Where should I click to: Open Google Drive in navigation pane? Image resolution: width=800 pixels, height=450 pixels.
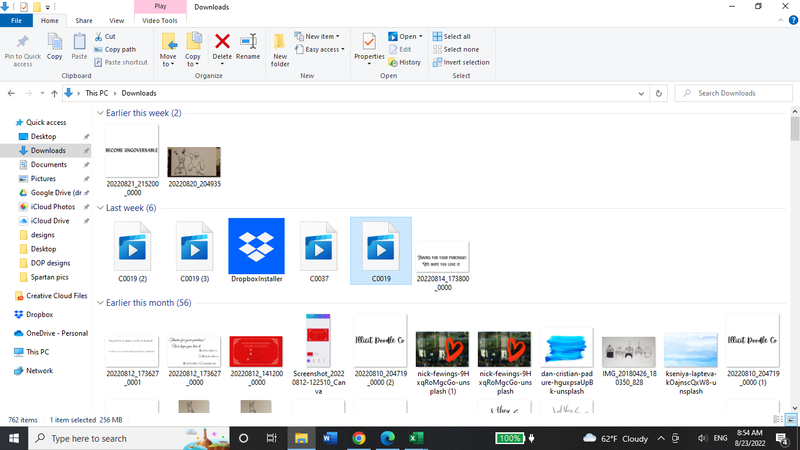pos(55,193)
